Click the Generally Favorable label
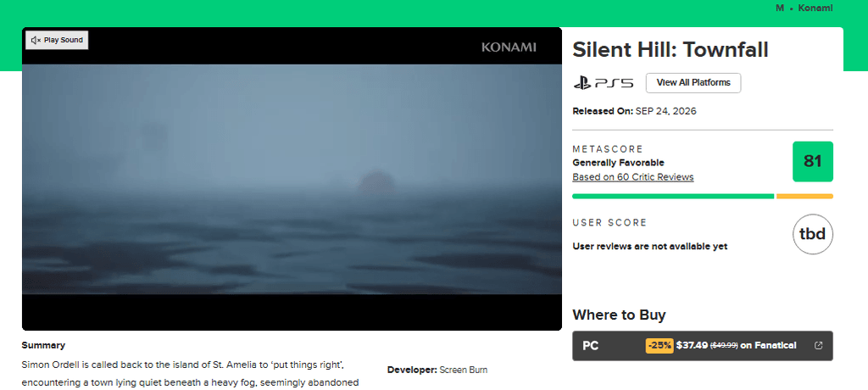The width and height of the screenshot is (868, 390). (x=618, y=163)
